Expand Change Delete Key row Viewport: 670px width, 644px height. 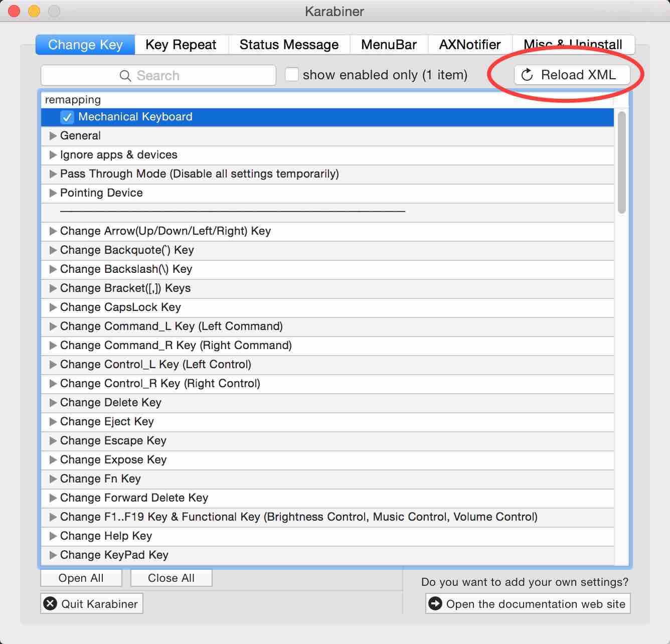(x=53, y=403)
